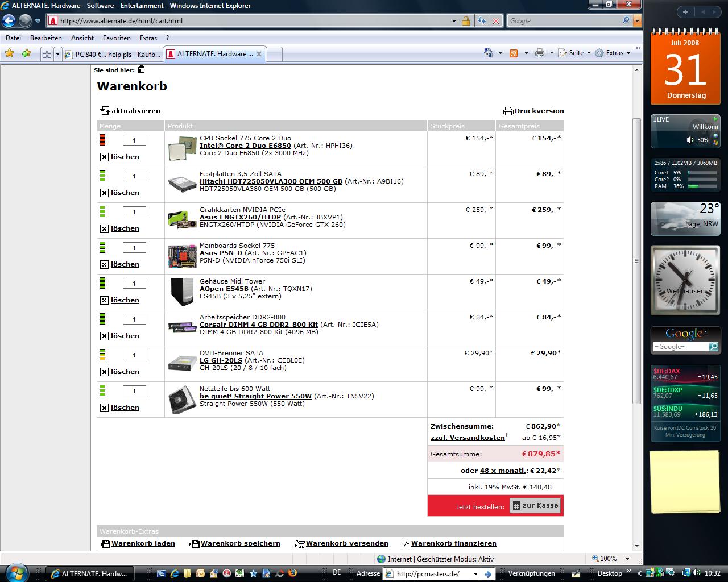Viewport: 728px width, 582px height.
Task: Click the delete checkbox for the Corsair DIMM row
Action: 104,336
